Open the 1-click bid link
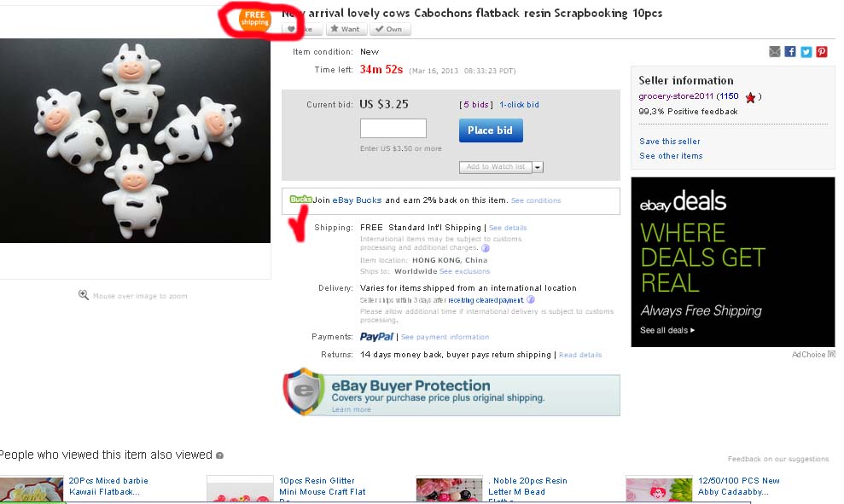Image resolution: width=844 pixels, height=504 pixels. 519,104
